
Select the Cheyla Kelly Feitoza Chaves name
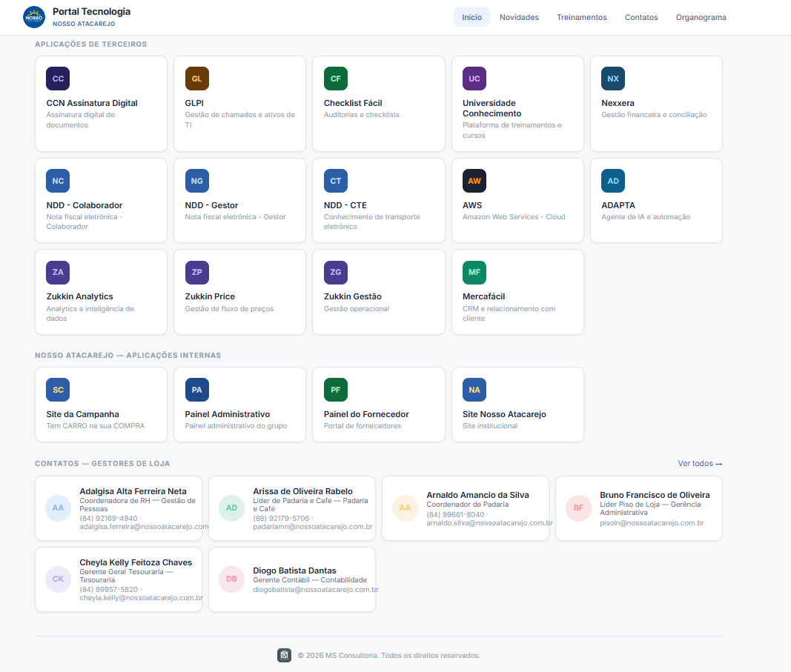pos(136,562)
